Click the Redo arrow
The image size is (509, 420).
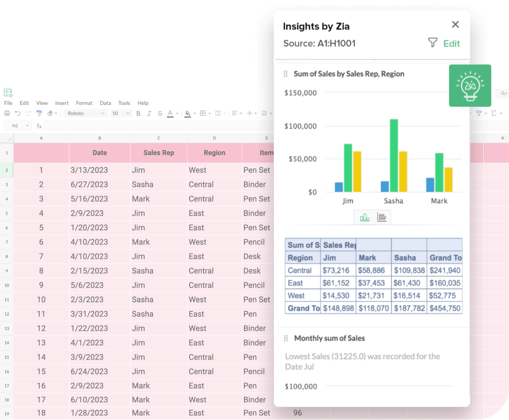pyautogui.click(x=28, y=113)
